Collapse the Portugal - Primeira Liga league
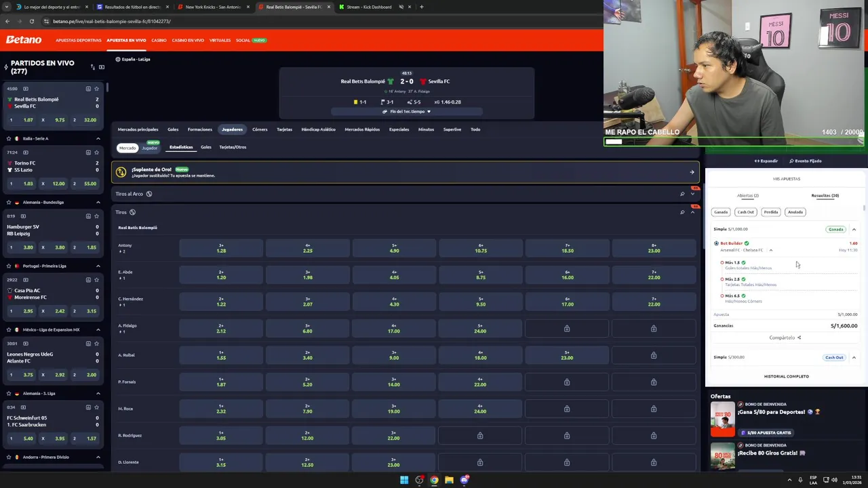The height and width of the screenshot is (488, 868). point(98,266)
